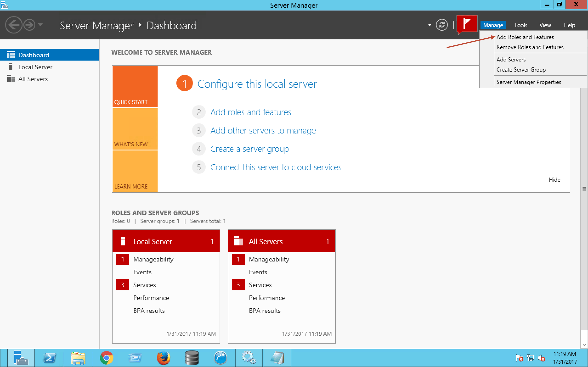Open the volume icon in system tray

[542, 358]
